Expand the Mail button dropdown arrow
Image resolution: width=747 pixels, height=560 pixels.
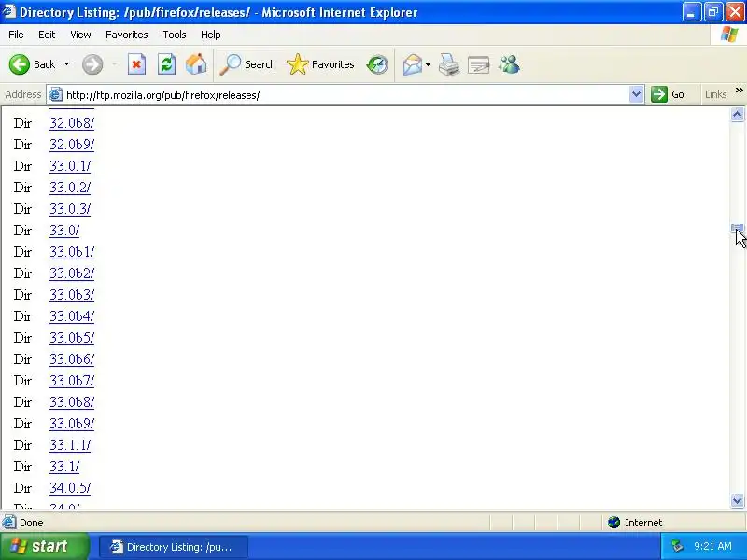(428, 64)
